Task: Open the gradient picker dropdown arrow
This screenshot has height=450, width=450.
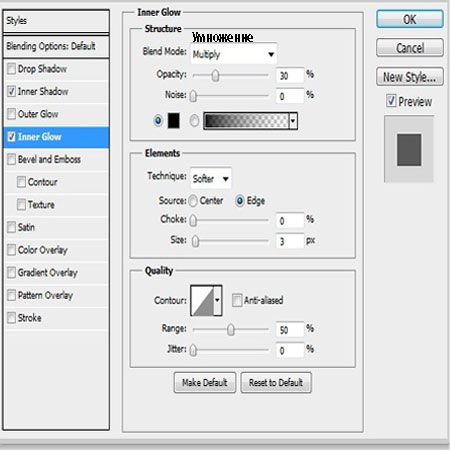Action: click(293, 121)
